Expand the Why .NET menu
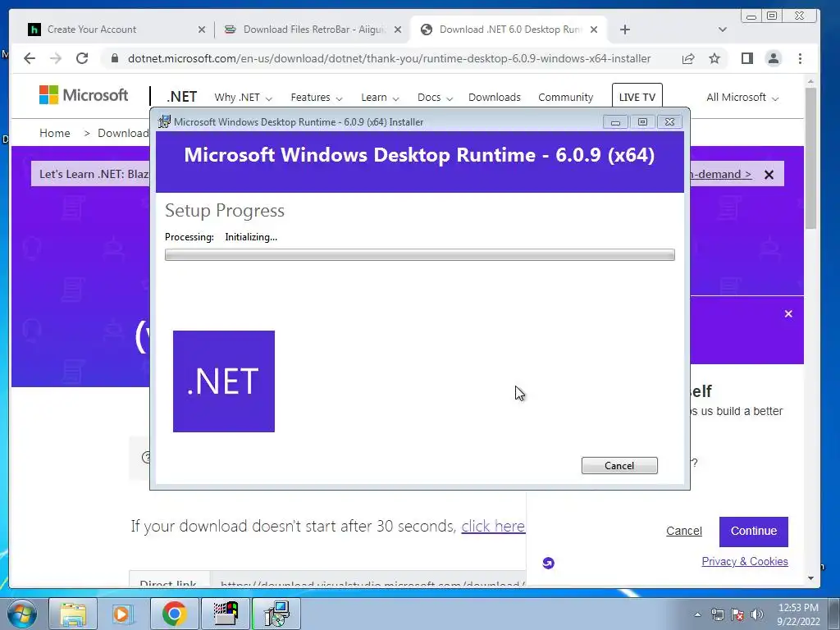Image resolution: width=840 pixels, height=630 pixels. pyautogui.click(x=243, y=98)
